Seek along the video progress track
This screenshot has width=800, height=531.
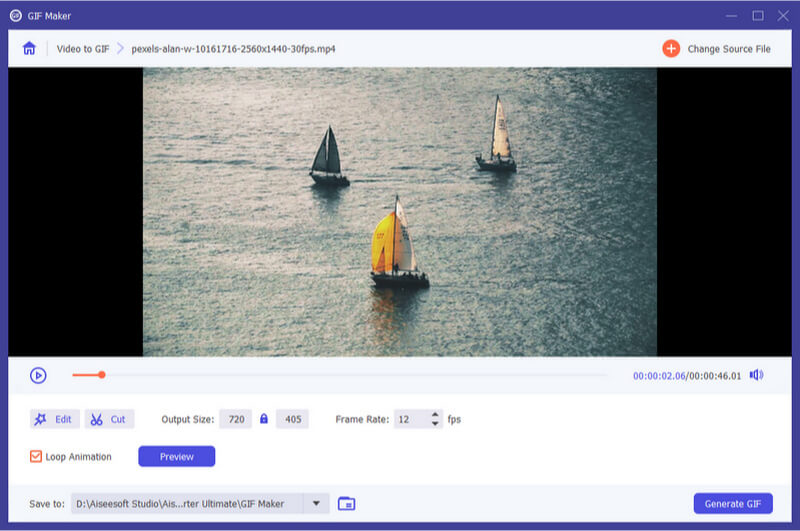coord(340,375)
